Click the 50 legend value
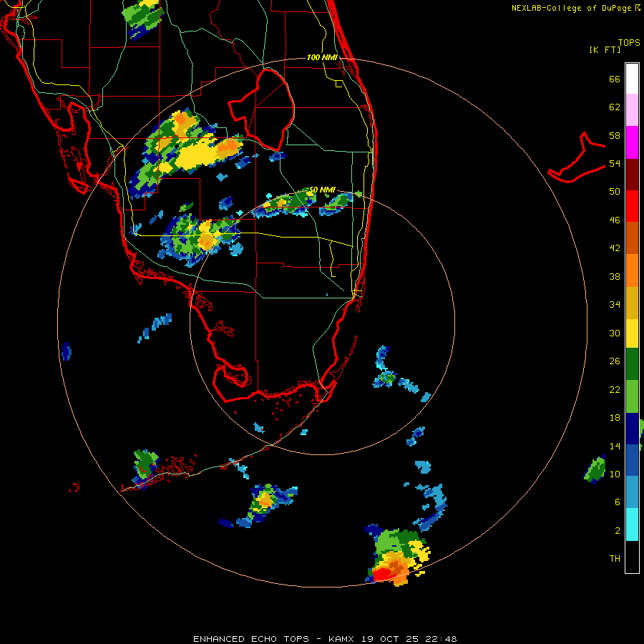 pos(615,191)
